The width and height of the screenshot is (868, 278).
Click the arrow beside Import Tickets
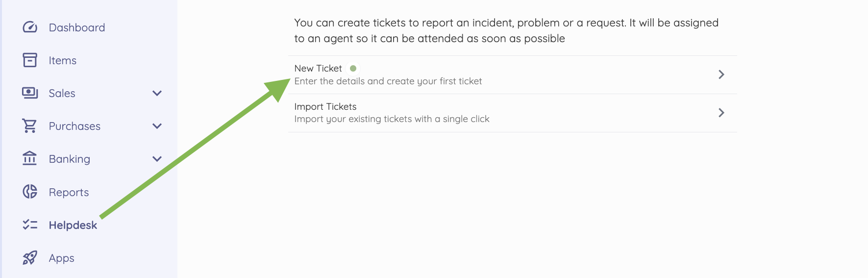pyautogui.click(x=721, y=113)
